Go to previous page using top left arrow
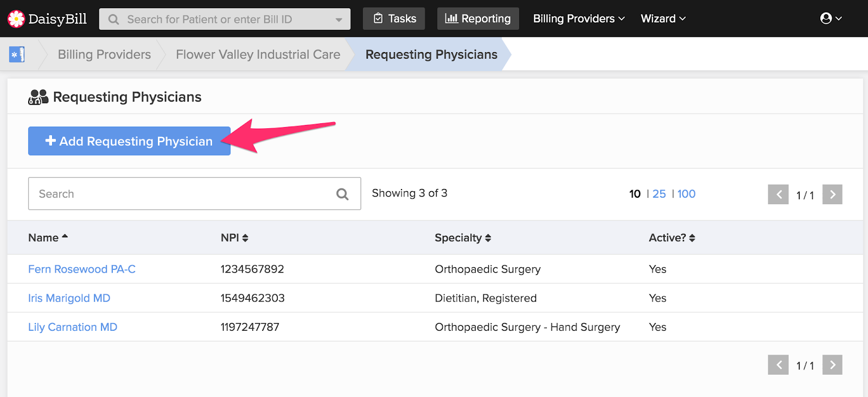Image resolution: width=868 pixels, height=397 pixels. (778, 194)
